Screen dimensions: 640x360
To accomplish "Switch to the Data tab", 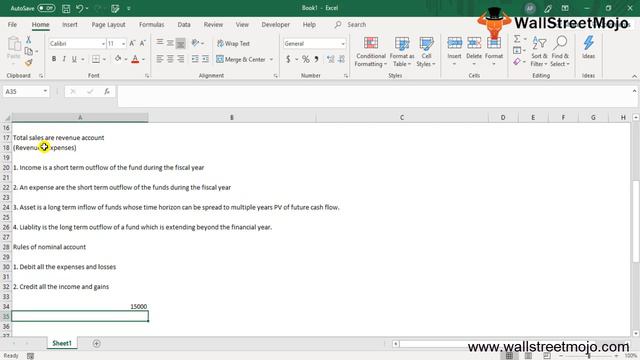I will (184, 24).
